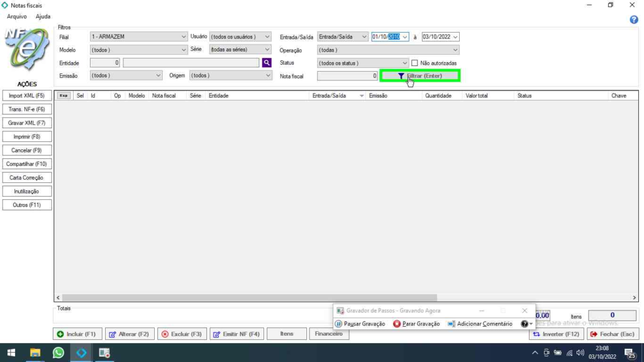The height and width of the screenshot is (362, 644).
Task: Click the blue help question mark icon
Action: tap(634, 19)
